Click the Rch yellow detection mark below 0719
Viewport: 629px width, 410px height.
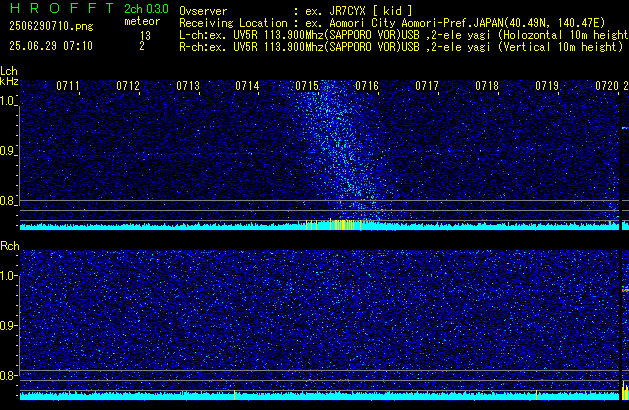536,395
